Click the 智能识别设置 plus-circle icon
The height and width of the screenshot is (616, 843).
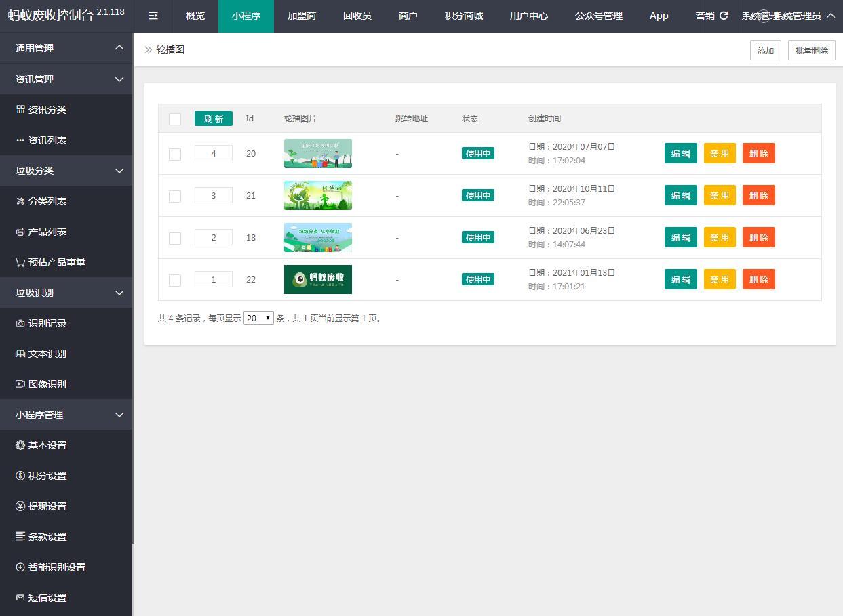[x=20, y=567]
